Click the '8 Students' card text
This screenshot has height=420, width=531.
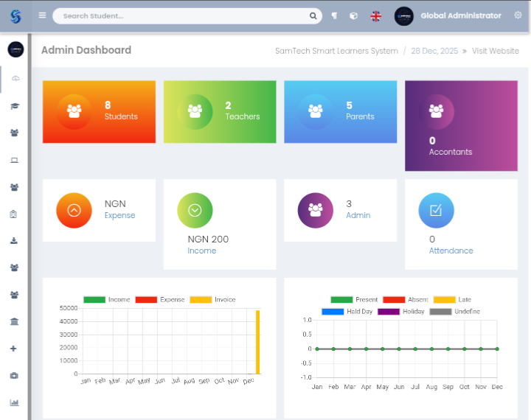tap(121, 111)
